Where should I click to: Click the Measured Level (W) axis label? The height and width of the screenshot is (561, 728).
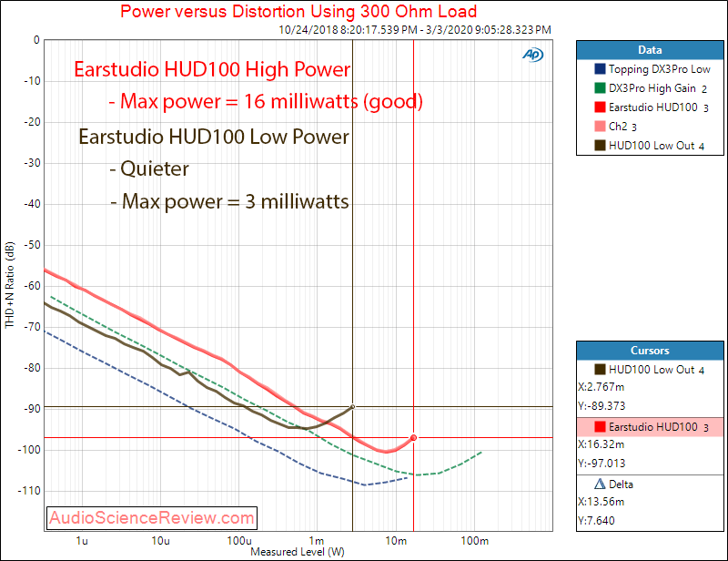point(298,552)
